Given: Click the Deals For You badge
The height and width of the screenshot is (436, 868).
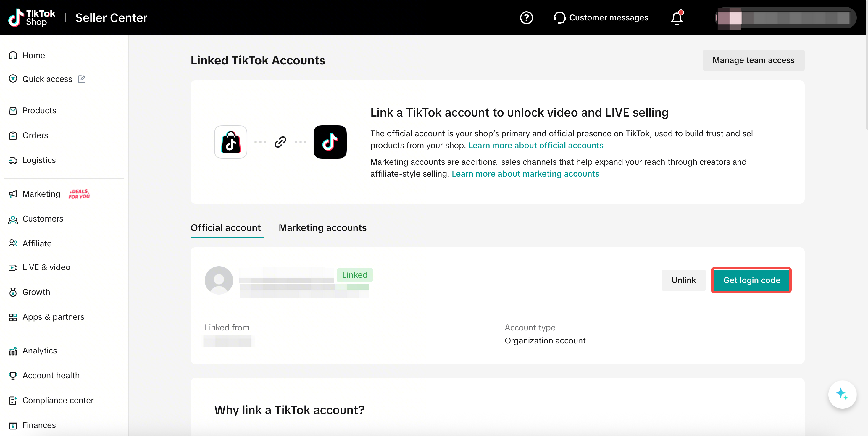Looking at the screenshot, I should (79, 194).
